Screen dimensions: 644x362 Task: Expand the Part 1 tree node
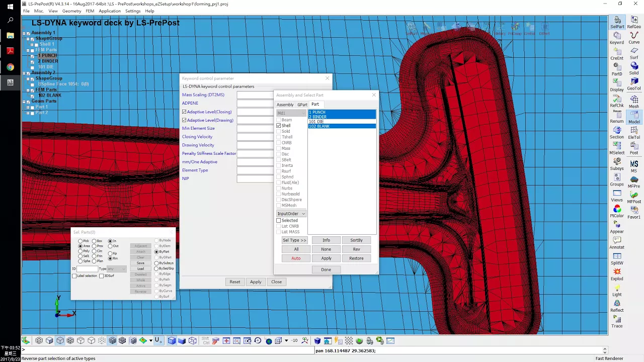28,107
